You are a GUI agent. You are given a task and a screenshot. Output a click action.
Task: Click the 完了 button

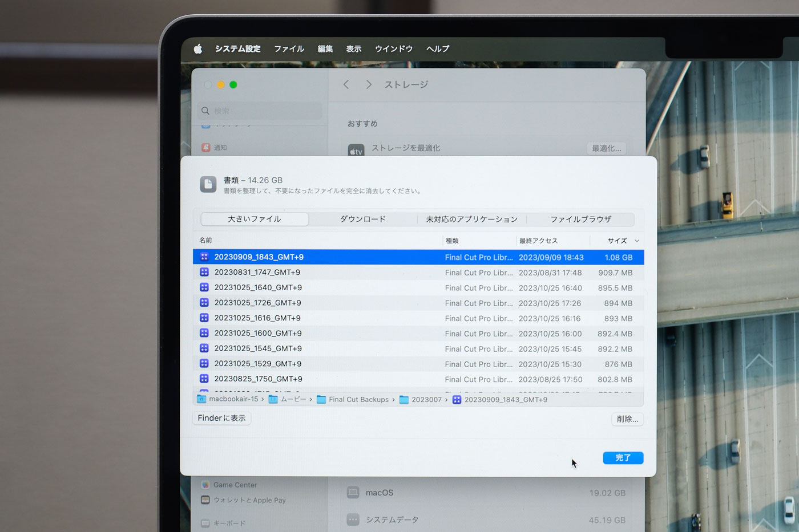pyautogui.click(x=623, y=458)
